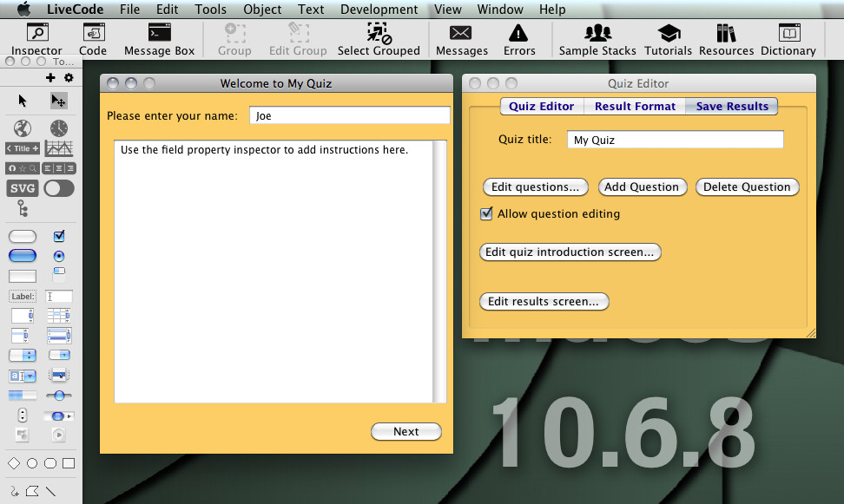Click the Message Box toolbar icon
The image size is (844, 504).
coord(159,39)
